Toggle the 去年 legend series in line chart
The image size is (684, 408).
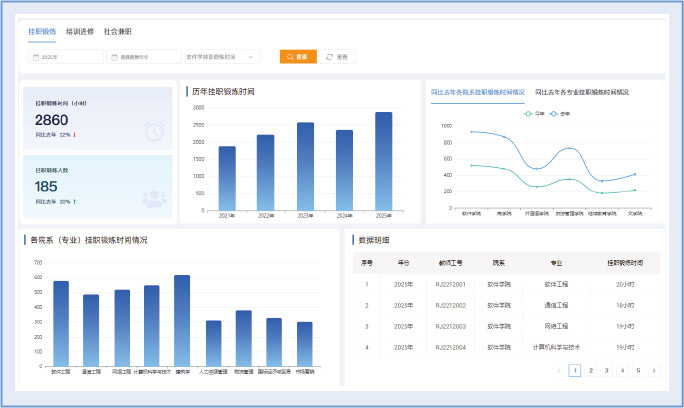(560, 113)
